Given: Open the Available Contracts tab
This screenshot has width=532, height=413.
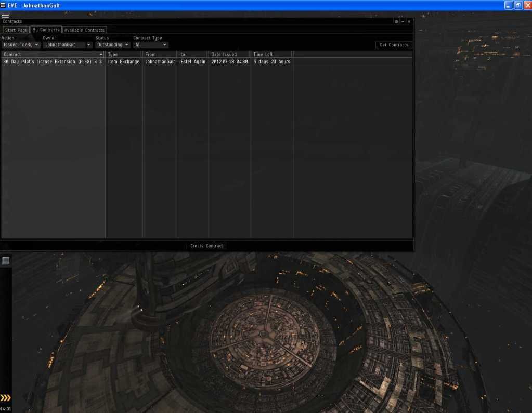Looking at the screenshot, I should [84, 30].
